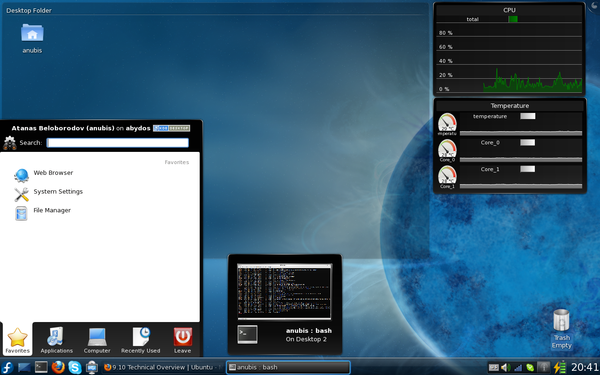Image resolution: width=600 pixels, height=375 pixels.
Task: Open Skype from the taskbar
Action: (75, 367)
